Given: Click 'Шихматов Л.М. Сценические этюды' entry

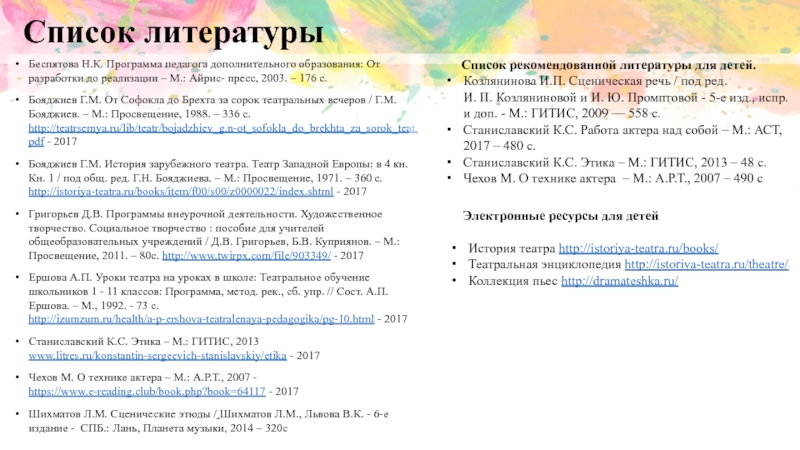Looking at the screenshot, I should pos(208,421).
